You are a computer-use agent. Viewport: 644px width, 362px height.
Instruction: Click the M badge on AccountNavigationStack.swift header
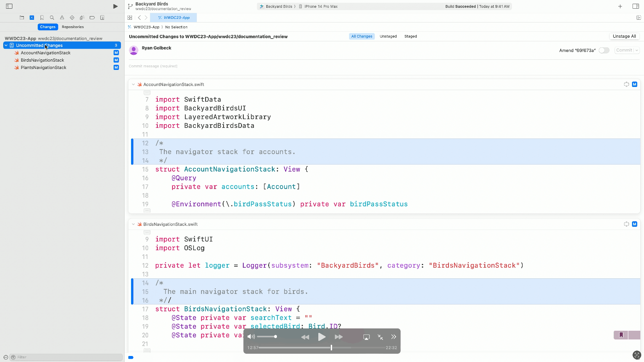[635, 84]
